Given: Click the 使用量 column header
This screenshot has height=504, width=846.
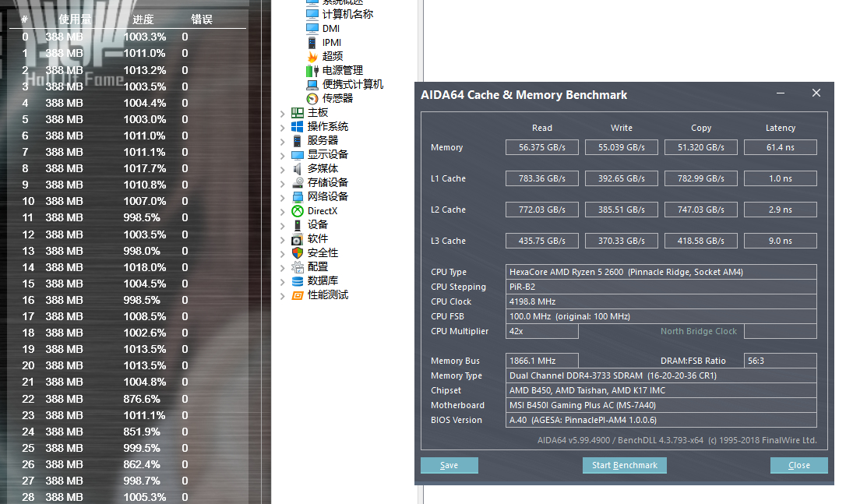Looking at the screenshot, I should pos(75,19).
